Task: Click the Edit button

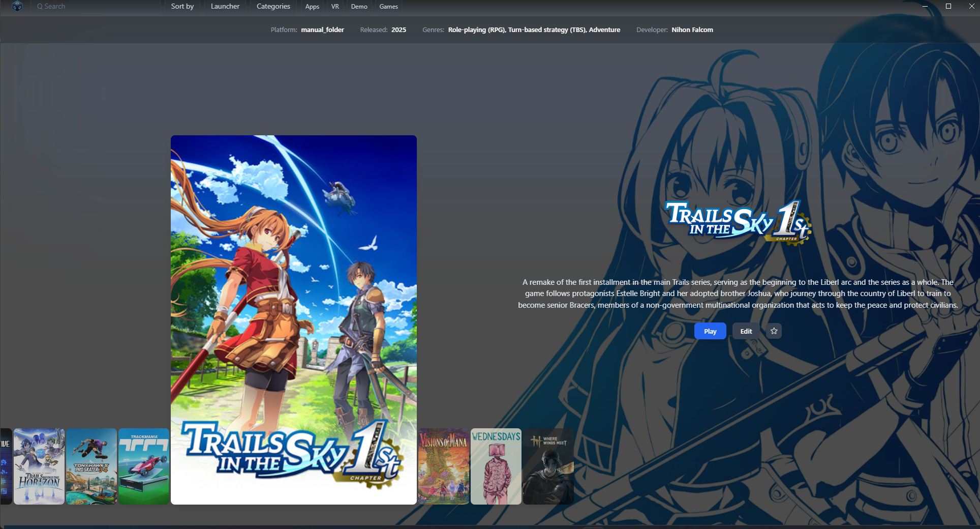Action: (x=746, y=331)
